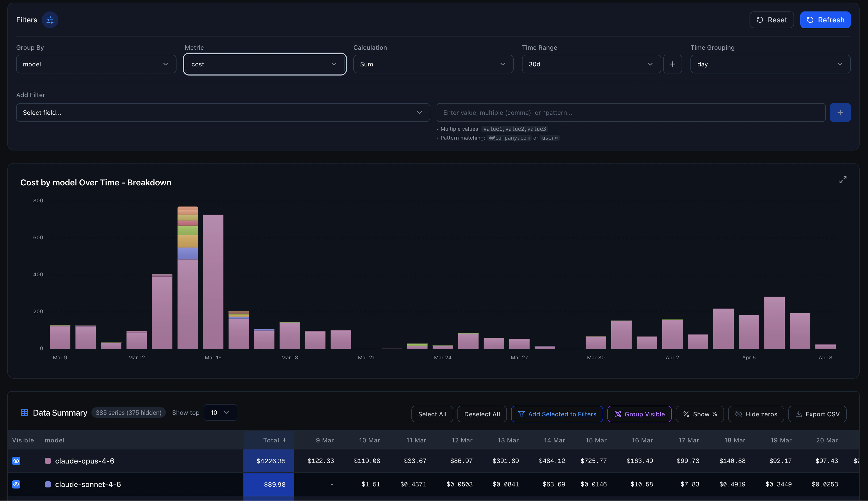Click the Total column sort arrow

tap(285, 440)
